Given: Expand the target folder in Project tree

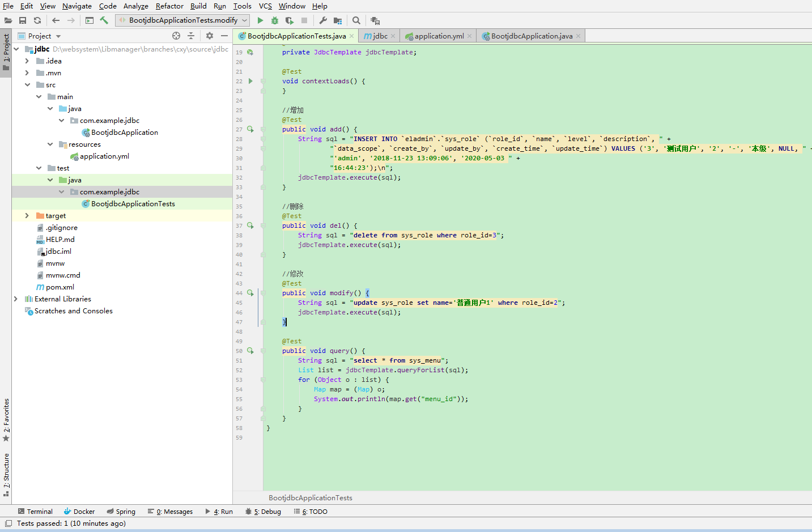Looking at the screenshot, I should coord(27,215).
